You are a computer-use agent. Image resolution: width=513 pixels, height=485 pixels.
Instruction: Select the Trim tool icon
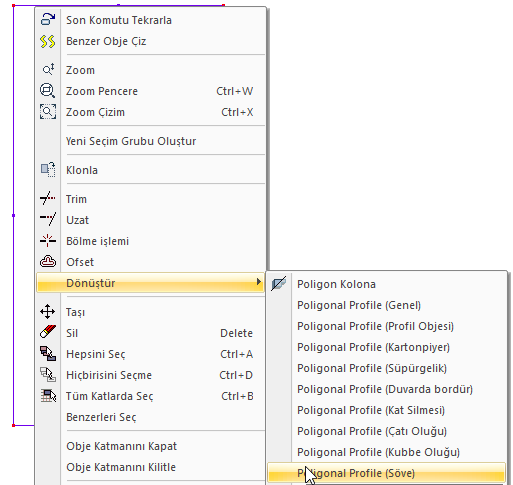48,198
